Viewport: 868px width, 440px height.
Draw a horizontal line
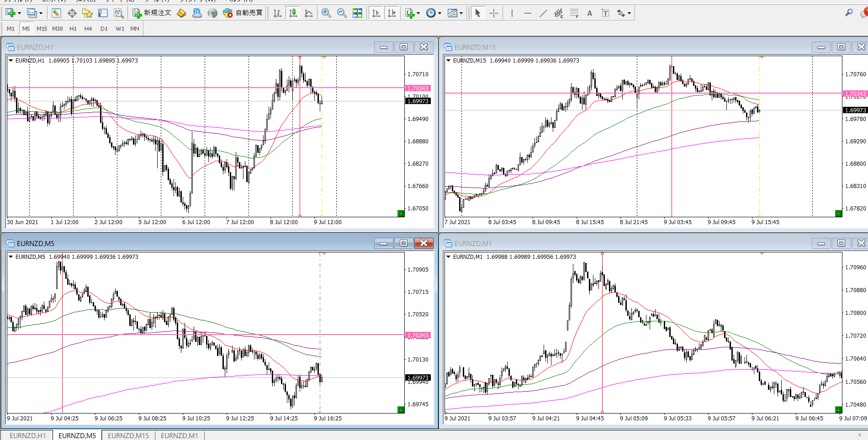pos(528,13)
